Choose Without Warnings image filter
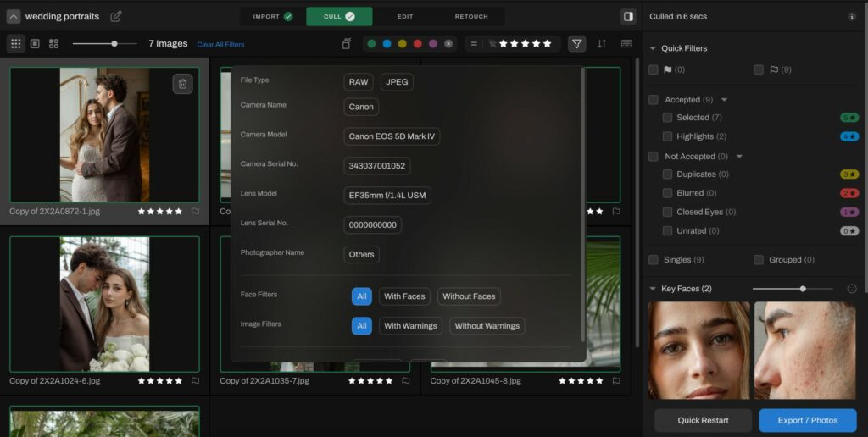 tap(487, 326)
